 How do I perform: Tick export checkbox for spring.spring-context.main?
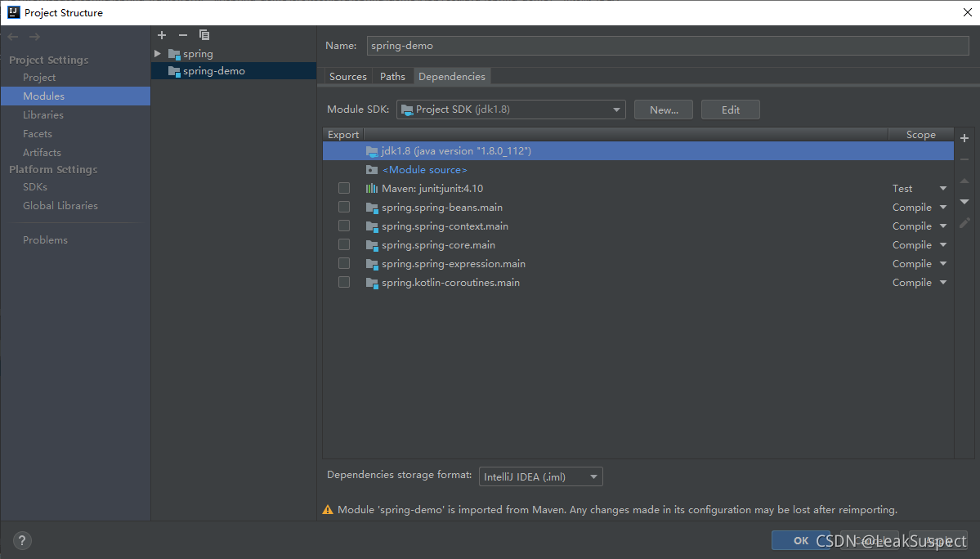[344, 226]
